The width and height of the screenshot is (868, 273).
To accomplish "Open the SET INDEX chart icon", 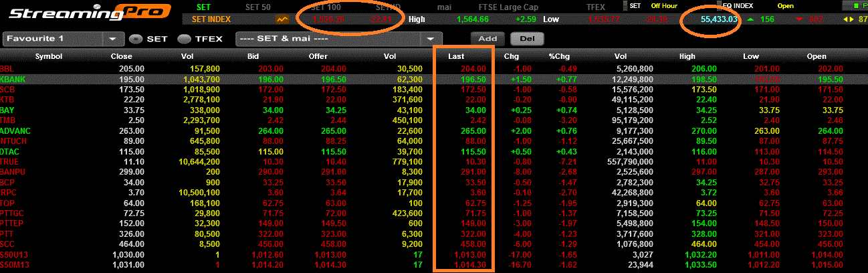I will (284, 19).
